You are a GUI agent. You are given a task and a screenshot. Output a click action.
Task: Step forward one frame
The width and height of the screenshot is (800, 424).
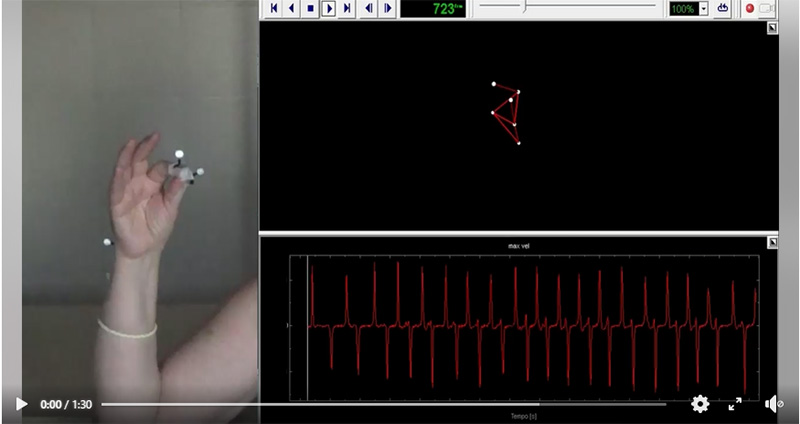pos(387,8)
